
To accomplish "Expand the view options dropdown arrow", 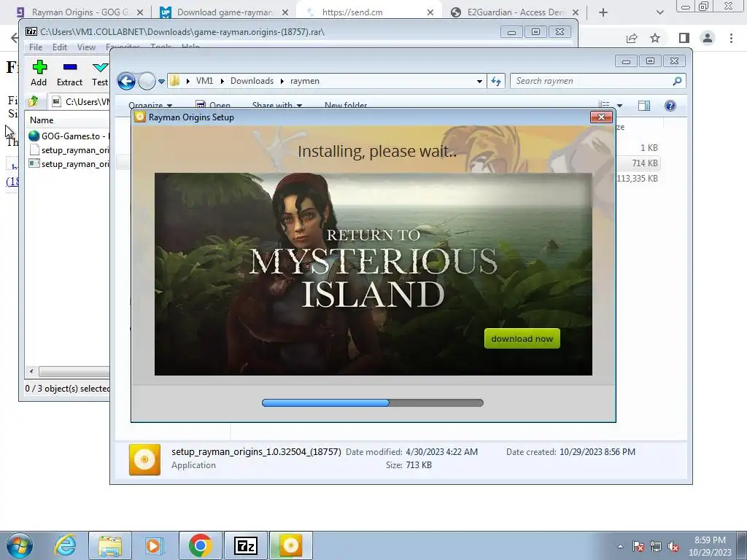I will point(619,106).
